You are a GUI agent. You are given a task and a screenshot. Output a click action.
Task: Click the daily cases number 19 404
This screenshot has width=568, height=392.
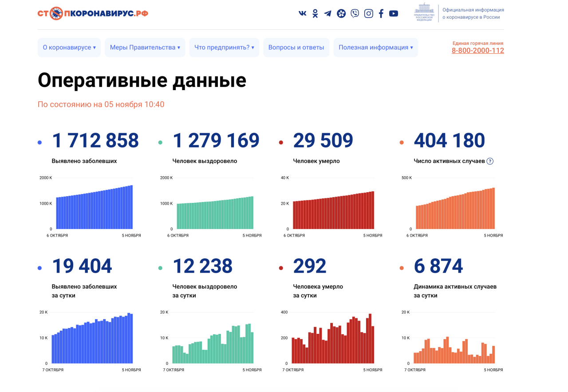(82, 266)
